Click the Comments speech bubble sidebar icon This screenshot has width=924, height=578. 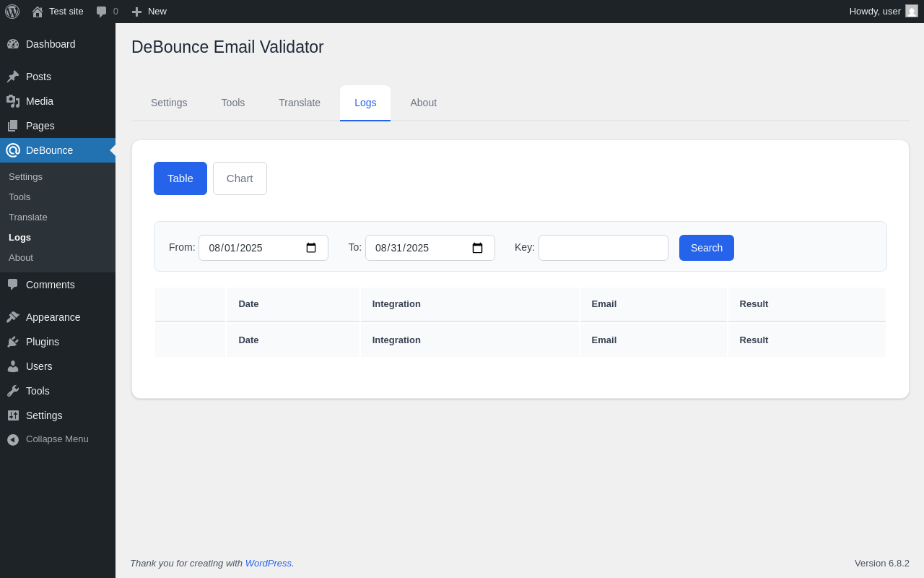pos(13,285)
